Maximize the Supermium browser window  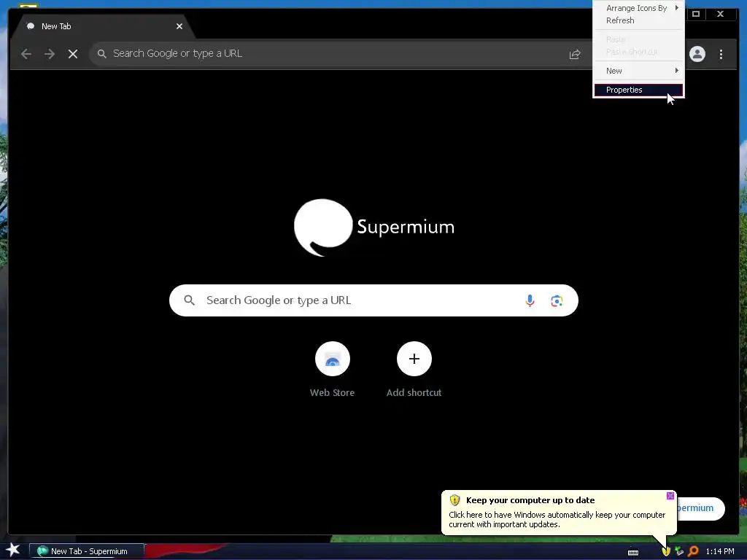click(695, 15)
